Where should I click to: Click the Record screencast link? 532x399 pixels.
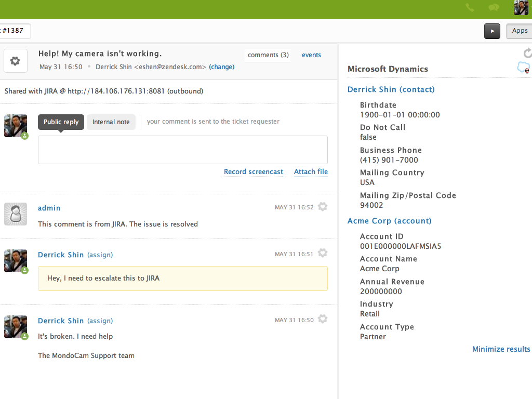tap(253, 172)
